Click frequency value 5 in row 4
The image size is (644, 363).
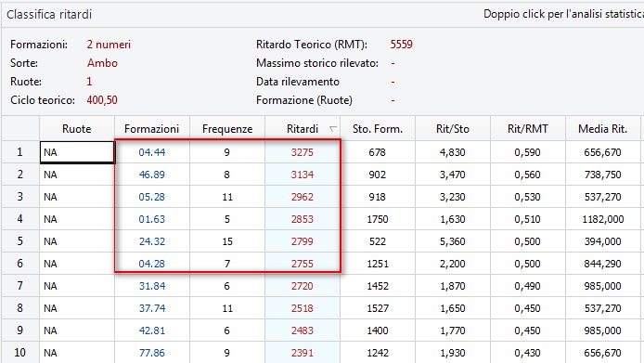[227, 219]
